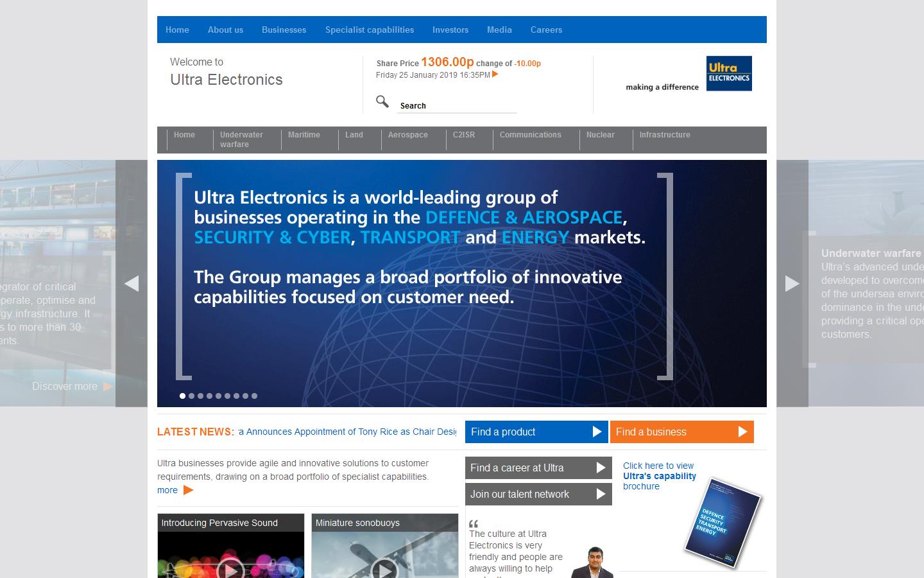The height and width of the screenshot is (578, 924).
Task: Select the C2ISR tab
Action: pos(464,135)
